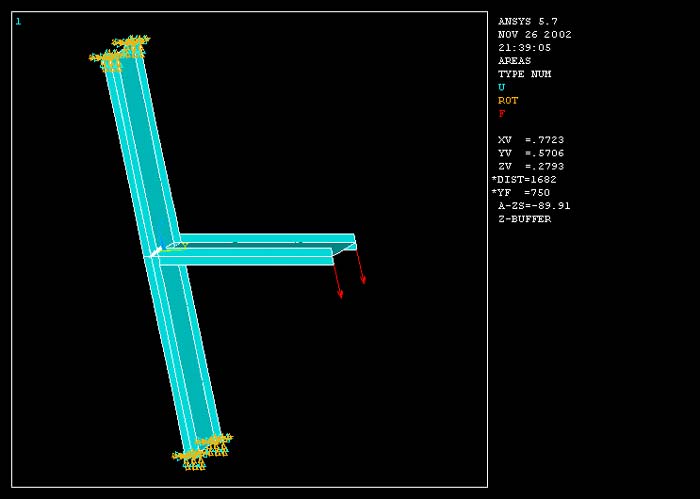Pick the top constraint symbols on column
This screenshot has width=700, height=499.
(120, 53)
